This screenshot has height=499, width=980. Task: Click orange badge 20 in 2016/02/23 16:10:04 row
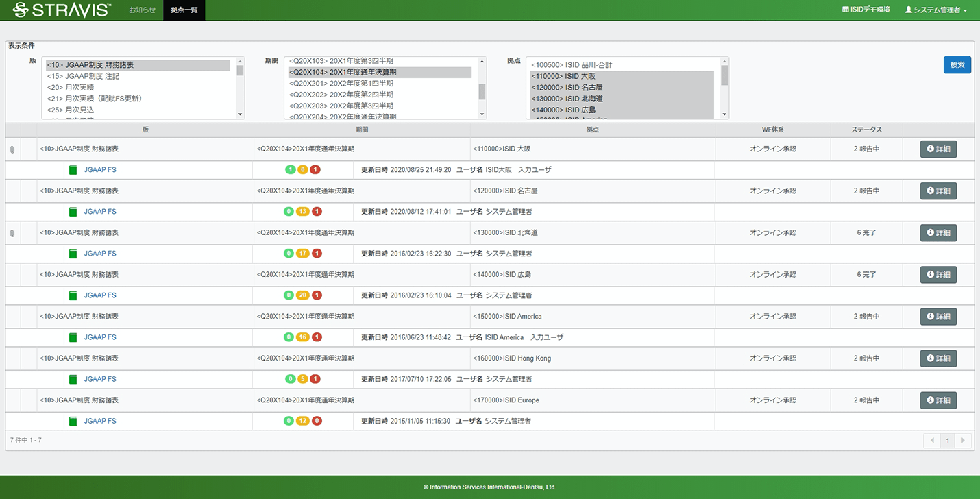coord(303,295)
